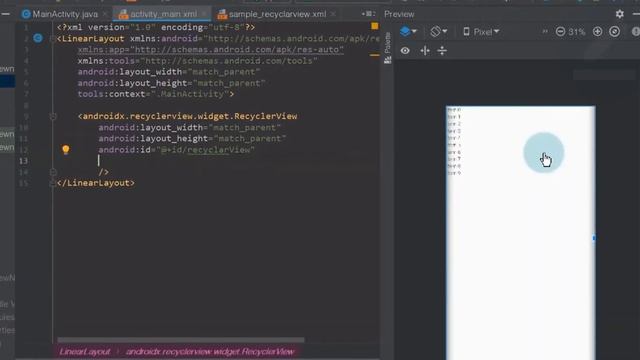Collapse the LinearLayout root fold marker
Image resolution: width=640 pixels, height=360 pixels.
point(53,39)
